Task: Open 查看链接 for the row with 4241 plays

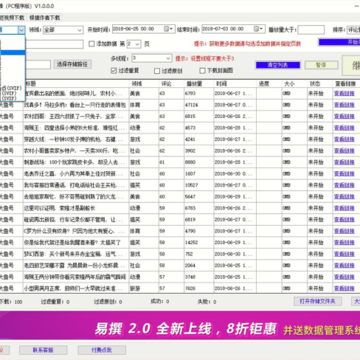Action: pos(344,139)
